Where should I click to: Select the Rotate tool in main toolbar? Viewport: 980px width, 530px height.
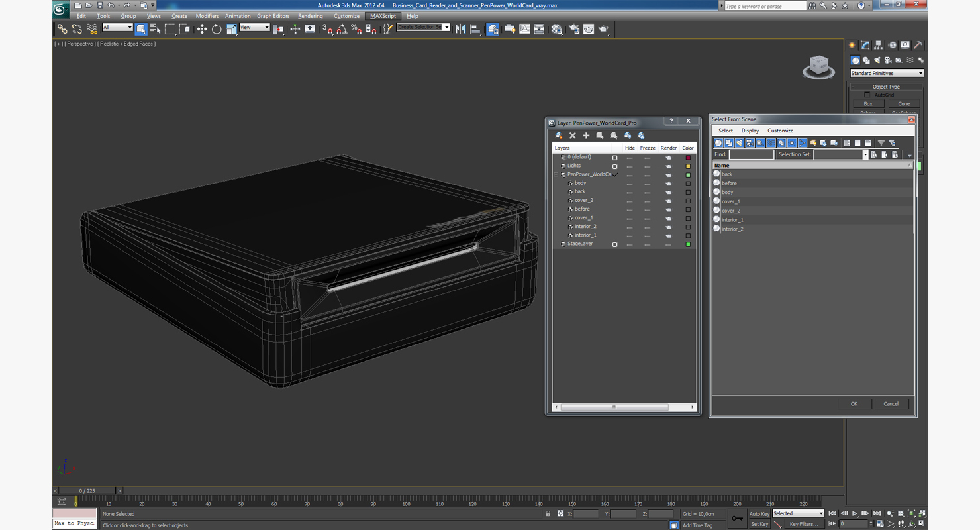click(x=217, y=29)
